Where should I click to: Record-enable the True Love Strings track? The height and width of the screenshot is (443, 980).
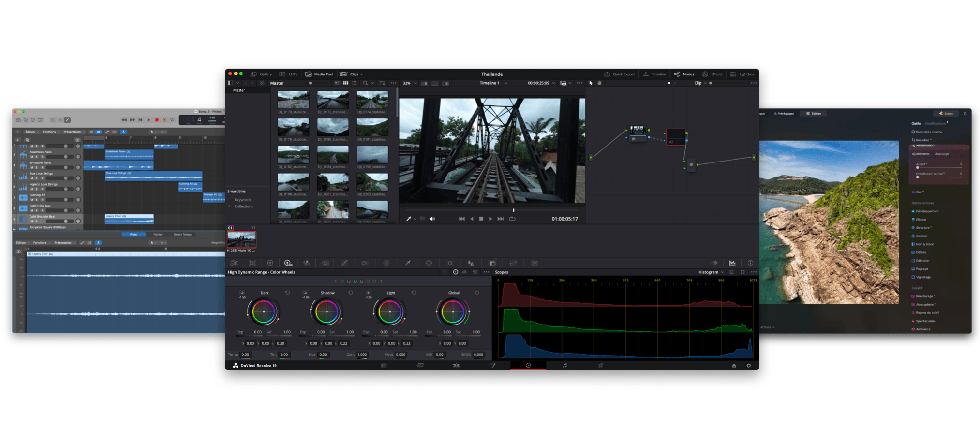(42, 178)
